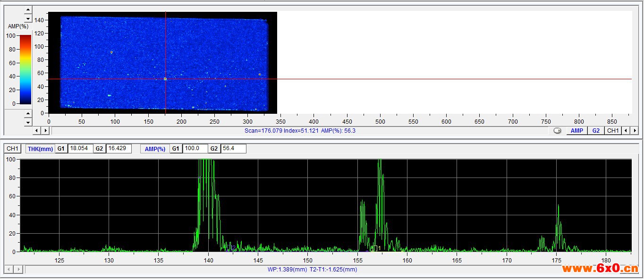Click the THK(mm) label button
Screen dimensions: 644x279
[x=40, y=149]
